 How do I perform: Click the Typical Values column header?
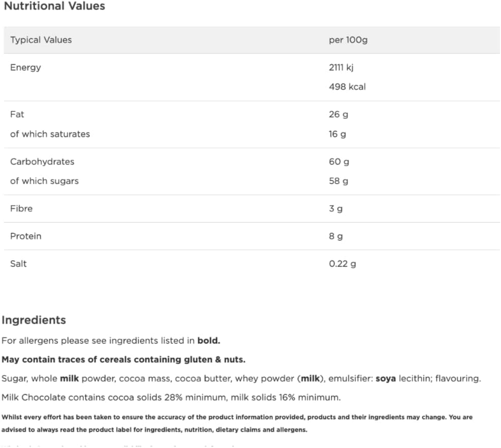pos(41,40)
